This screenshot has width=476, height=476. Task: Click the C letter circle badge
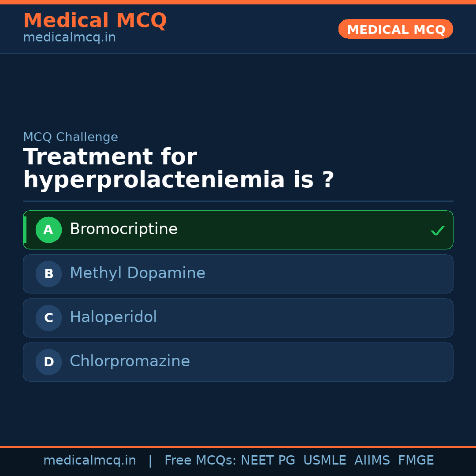(x=48, y=318)
